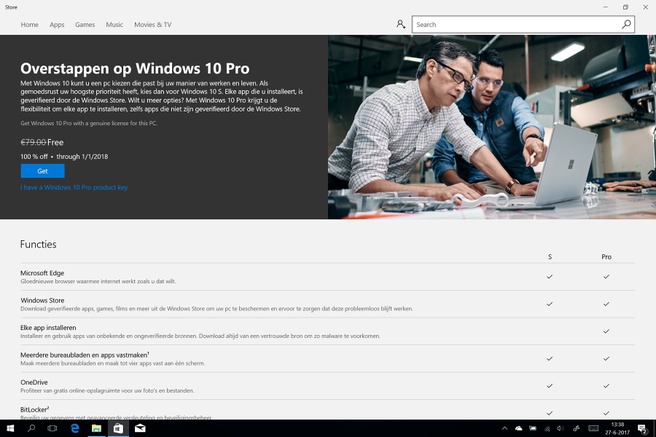Image resolution: width=656 pixels, height=437 pixels.
Task: Click the S checkmark for Microsoft Edge
Action: (x=550, y=276)
